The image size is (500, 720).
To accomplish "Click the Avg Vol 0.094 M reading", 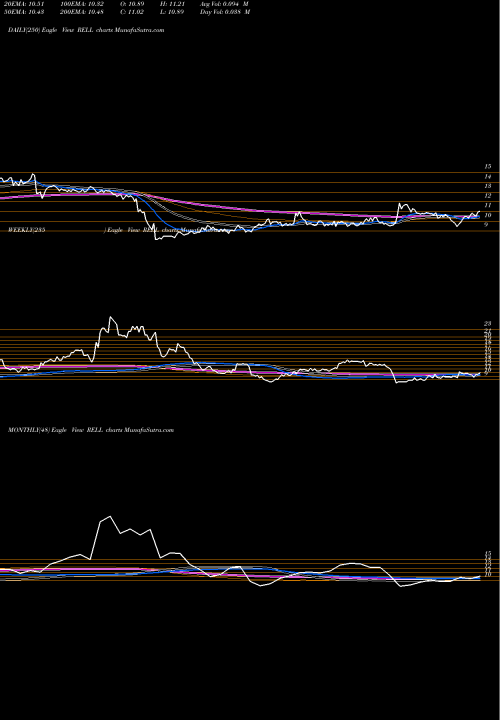I will coord(225,4).
